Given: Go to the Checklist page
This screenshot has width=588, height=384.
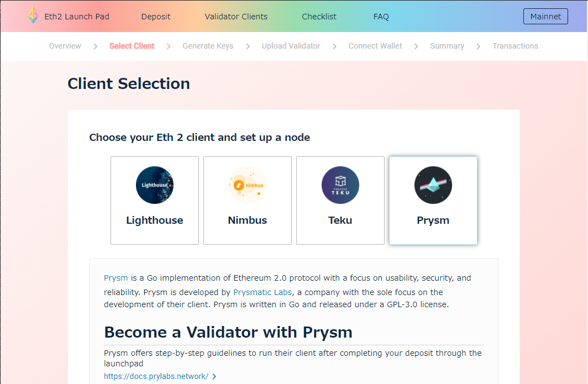Looking at the screenshot, I should (x=319, y=17).
